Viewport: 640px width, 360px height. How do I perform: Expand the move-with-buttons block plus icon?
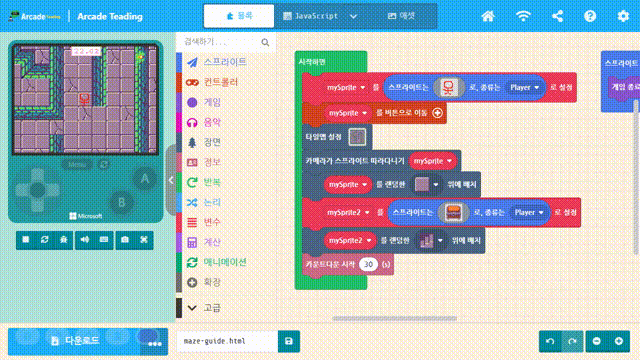[x=437, y=113]
